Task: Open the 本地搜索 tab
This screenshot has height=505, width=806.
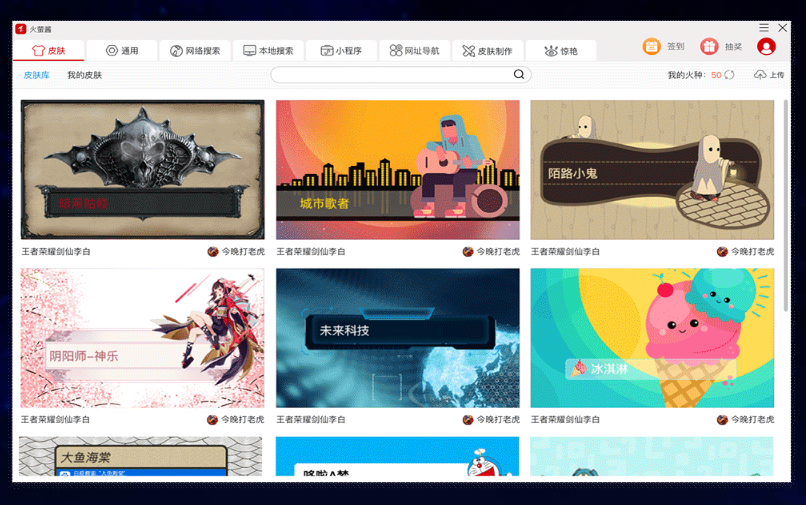Action: [x=268, y=50]
